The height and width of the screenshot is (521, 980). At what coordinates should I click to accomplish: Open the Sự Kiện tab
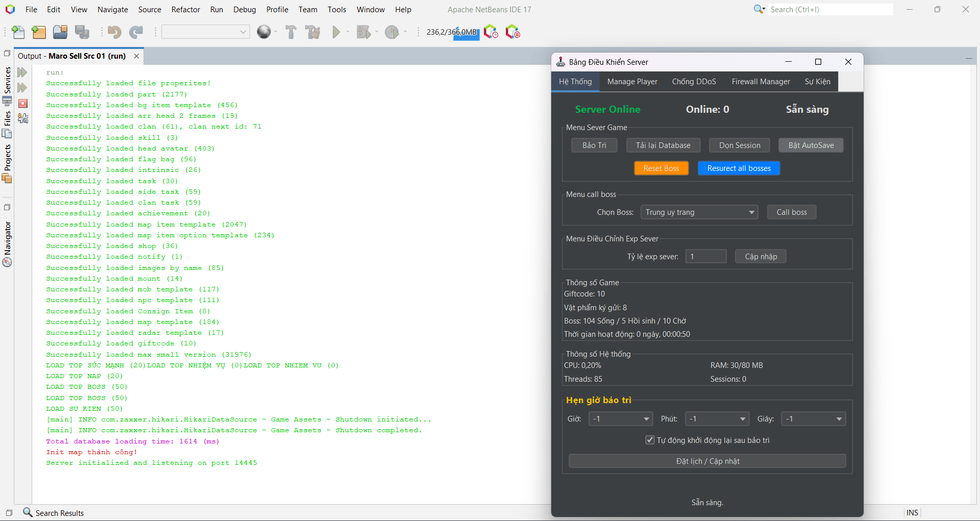[x=818, y=82]
